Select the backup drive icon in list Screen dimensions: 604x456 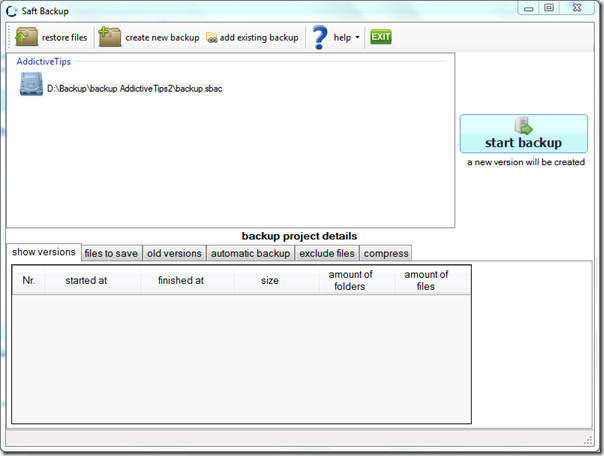click(31, 84)
